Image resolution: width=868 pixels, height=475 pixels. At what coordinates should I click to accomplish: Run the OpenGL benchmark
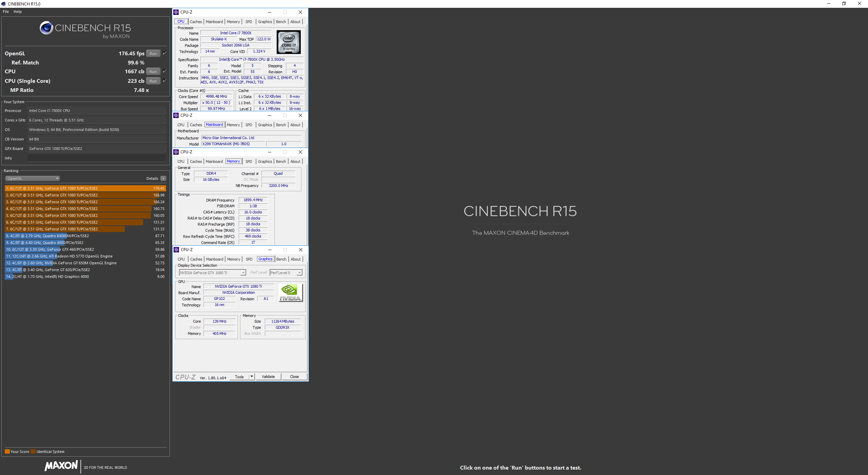pyautogui.click(x=153, y=54)
